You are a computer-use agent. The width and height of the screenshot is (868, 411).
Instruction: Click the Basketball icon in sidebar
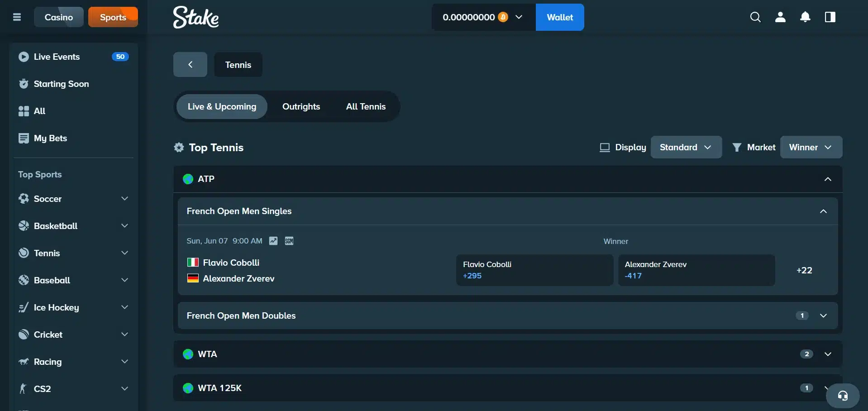coord(24,226)
